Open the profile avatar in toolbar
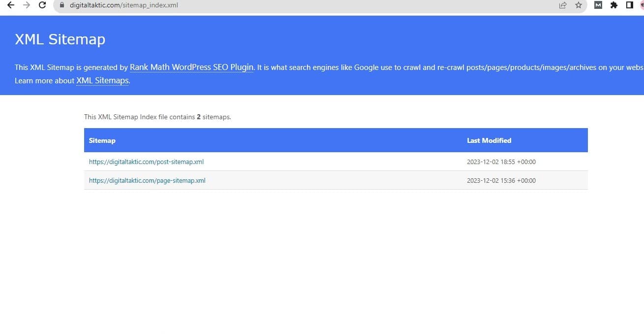Image resolution: width=644 pixels, height=334 pixels. point(641,5)
